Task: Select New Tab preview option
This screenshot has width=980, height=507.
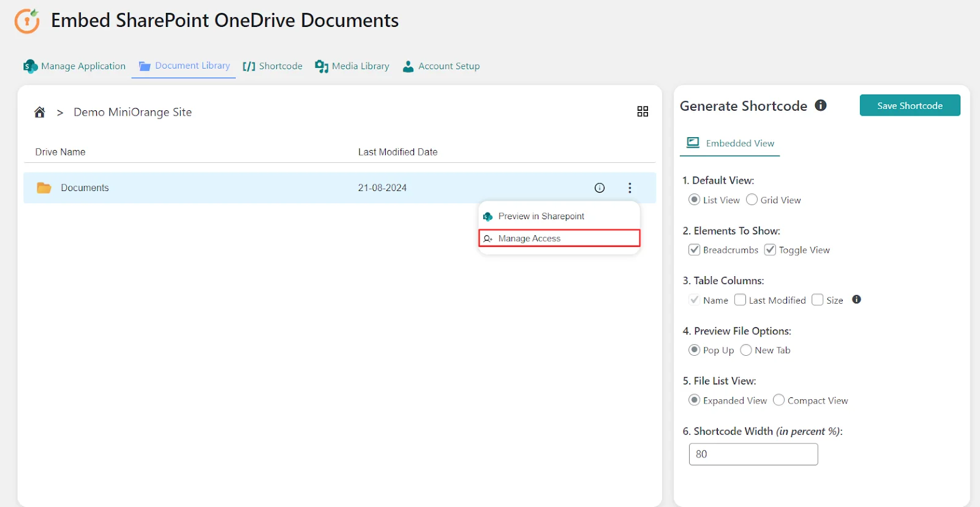Action: (746, 350)
